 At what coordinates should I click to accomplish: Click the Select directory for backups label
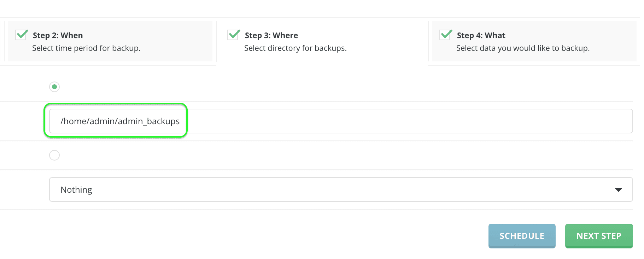pos(295,48)
